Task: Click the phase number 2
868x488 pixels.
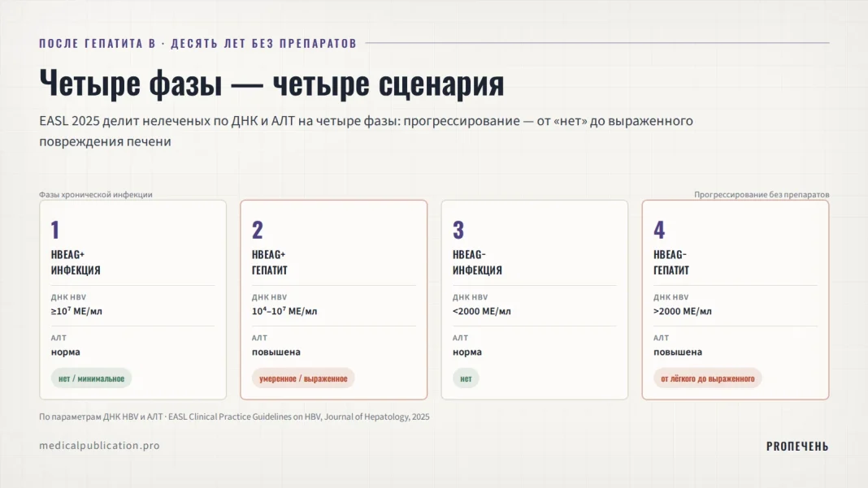Action: tap(258, 230)
